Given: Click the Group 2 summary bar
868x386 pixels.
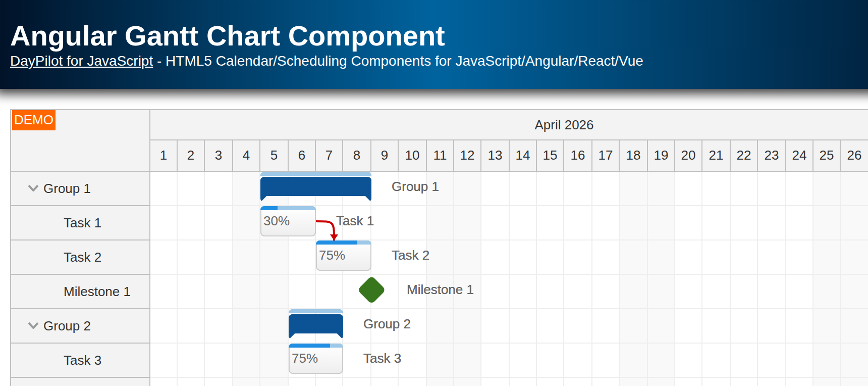Looking at the screenshot, I should pyautogui.click(x=315, y=324).
